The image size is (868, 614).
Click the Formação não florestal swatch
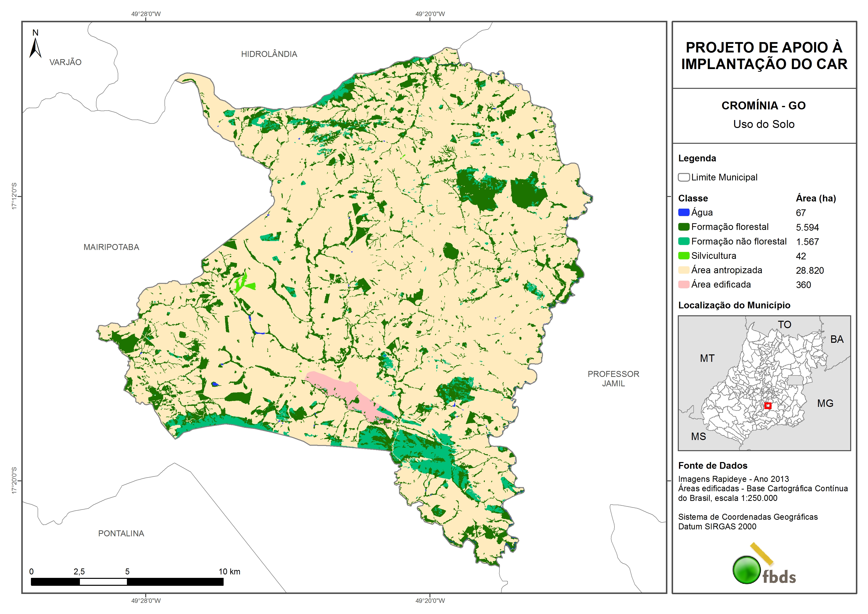click(x=683, y=241)
